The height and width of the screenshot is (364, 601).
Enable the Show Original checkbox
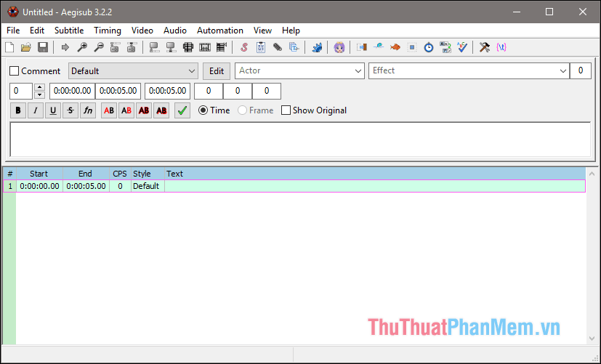pyautogui.click(x=286, y=110)
